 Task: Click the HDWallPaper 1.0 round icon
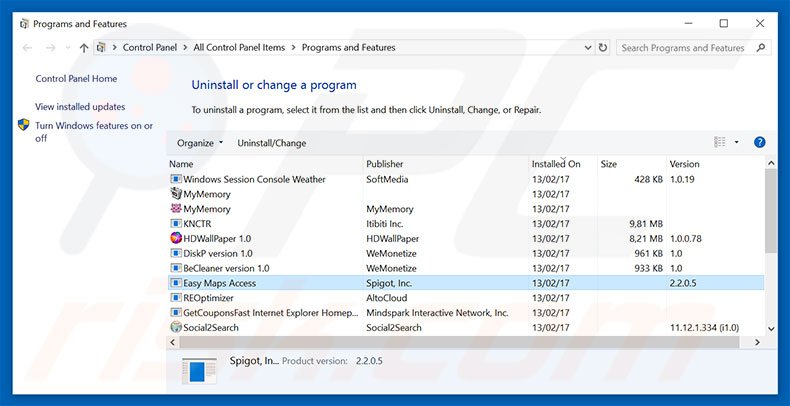tap(176, 238)
